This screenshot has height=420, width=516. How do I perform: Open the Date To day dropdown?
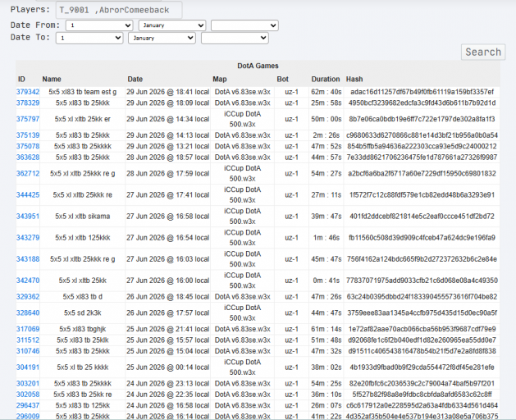[x=89, y=38]
